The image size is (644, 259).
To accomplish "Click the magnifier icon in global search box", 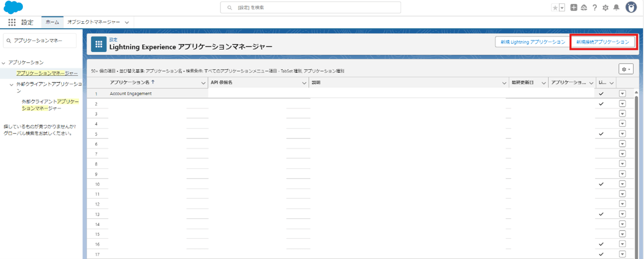I will [x=229, y=7].
